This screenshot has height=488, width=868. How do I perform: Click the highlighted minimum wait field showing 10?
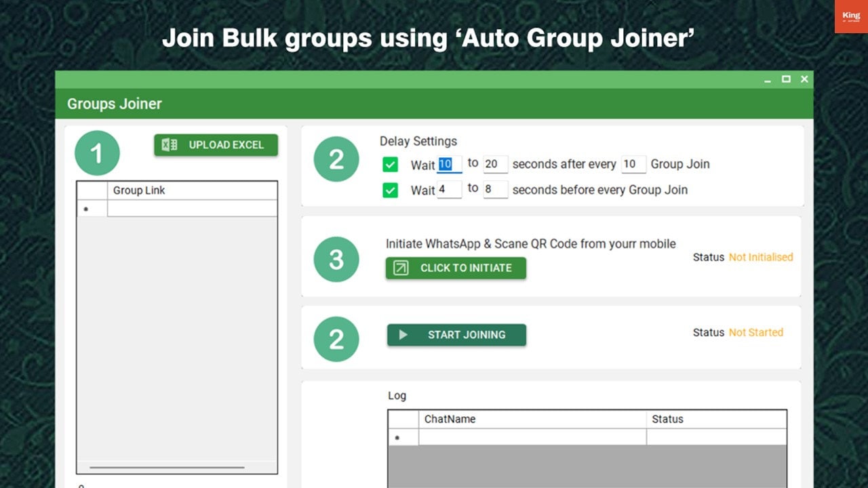click(449, 164)
